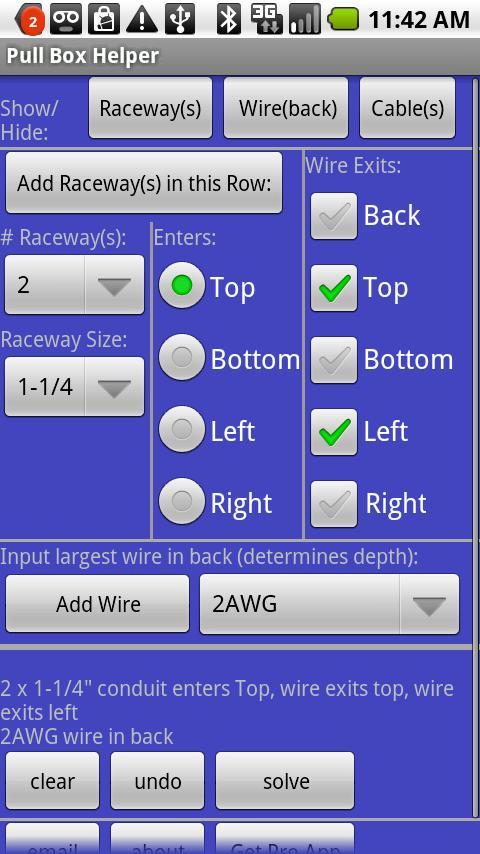Screen dimensions: 480x854
Task: Tap the battery indicator icon
Action: 343,19
